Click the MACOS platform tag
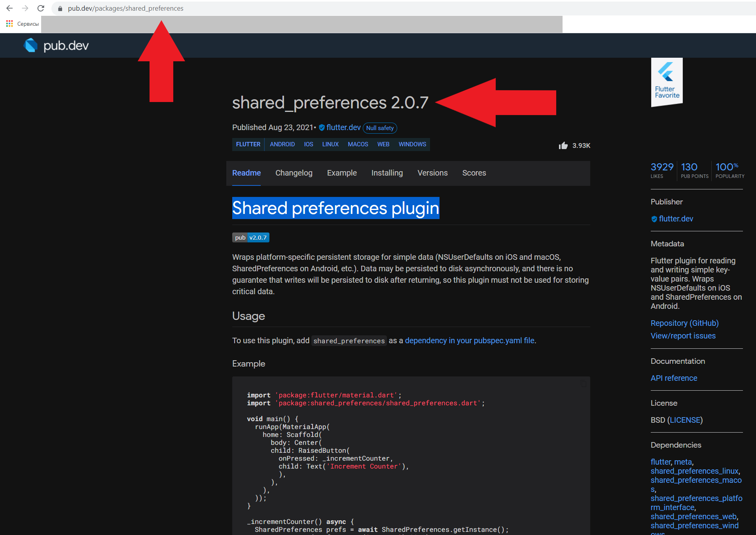The width and height of the screenshot is (756, 535). [x=358, y=144]
